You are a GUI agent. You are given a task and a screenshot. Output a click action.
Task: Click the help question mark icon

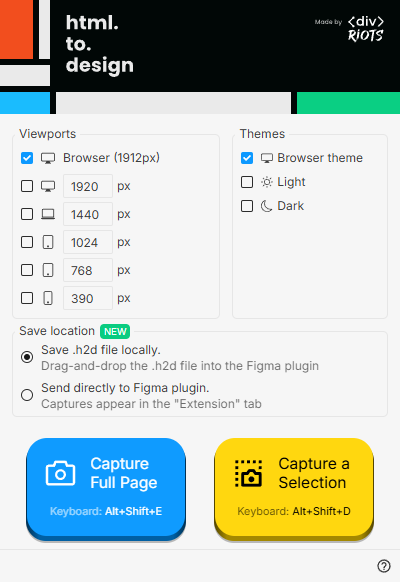pos(384,566)
